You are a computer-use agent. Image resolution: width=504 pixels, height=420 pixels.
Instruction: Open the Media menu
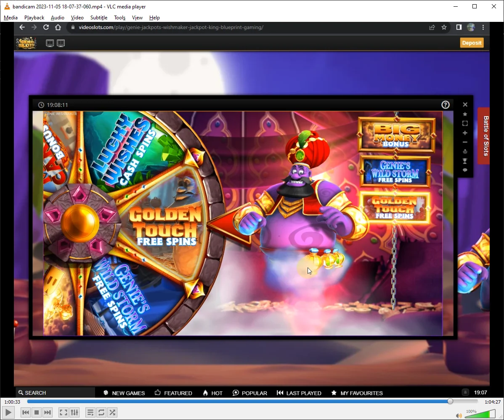tap(11, 18)
